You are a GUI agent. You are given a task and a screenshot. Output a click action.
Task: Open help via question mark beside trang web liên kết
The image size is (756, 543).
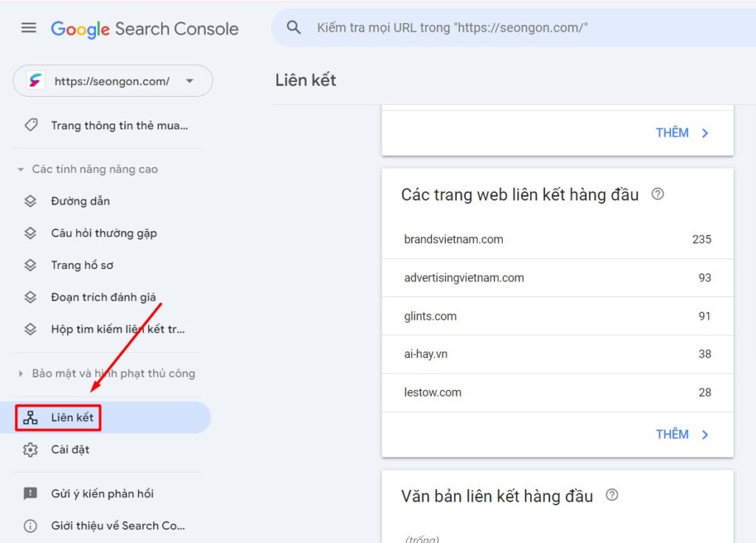pyautogui.click(x=657, y=194)
